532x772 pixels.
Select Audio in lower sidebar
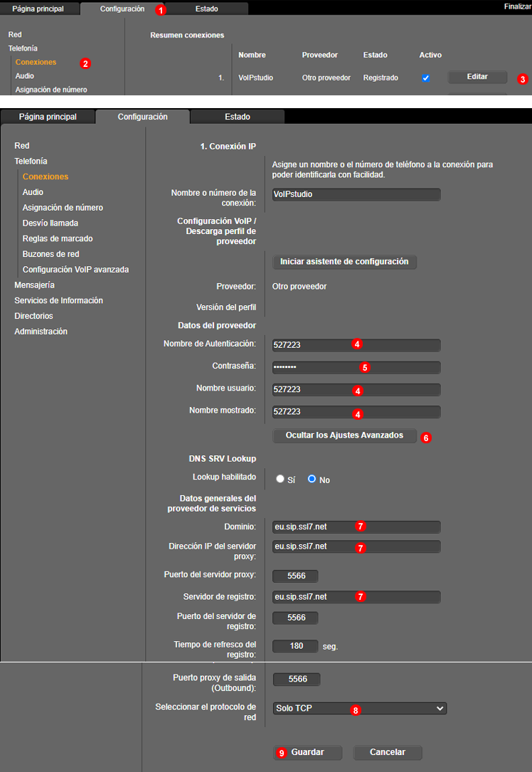[x=33, y=192]
